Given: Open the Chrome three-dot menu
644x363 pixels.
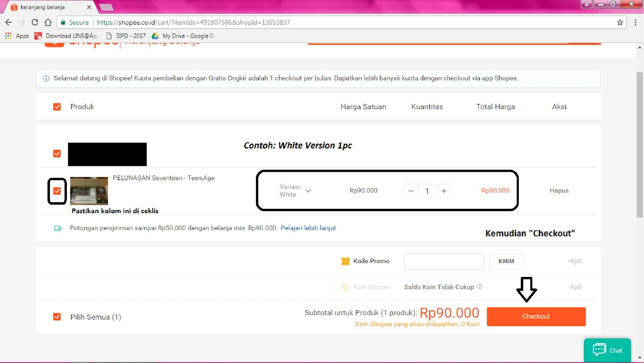Looking at the screenshot, I should 636,22.
